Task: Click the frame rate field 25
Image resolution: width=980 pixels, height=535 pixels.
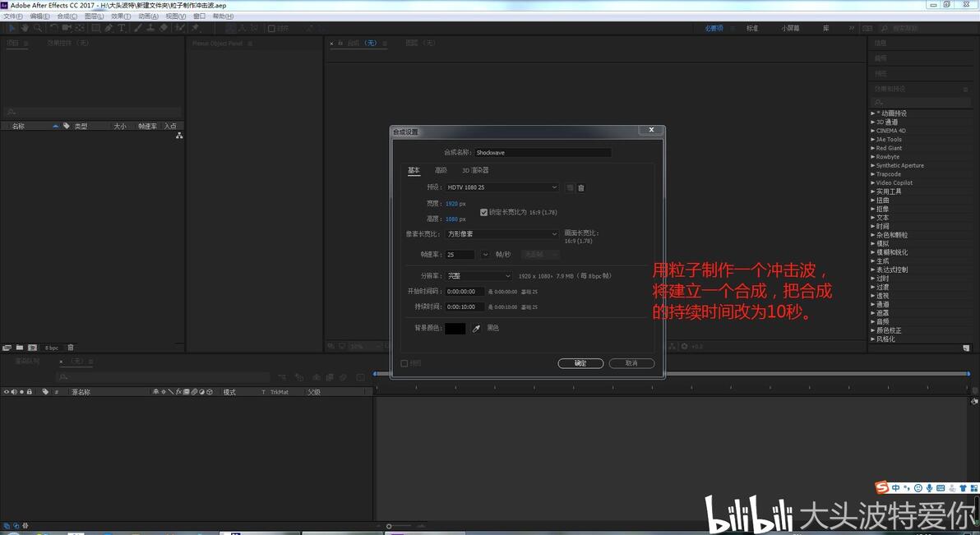Action: [x=461, y=255]
